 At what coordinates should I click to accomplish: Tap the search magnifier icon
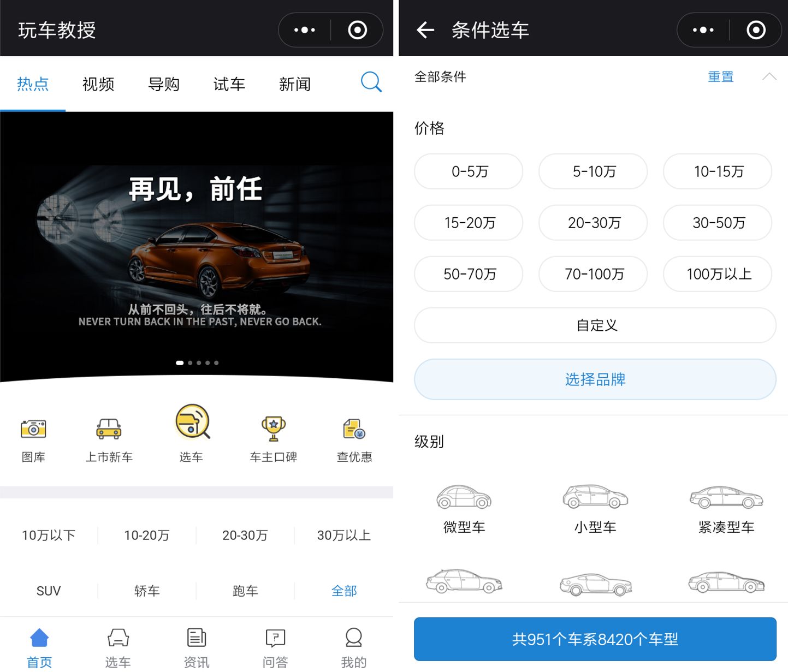pos(371,82)
